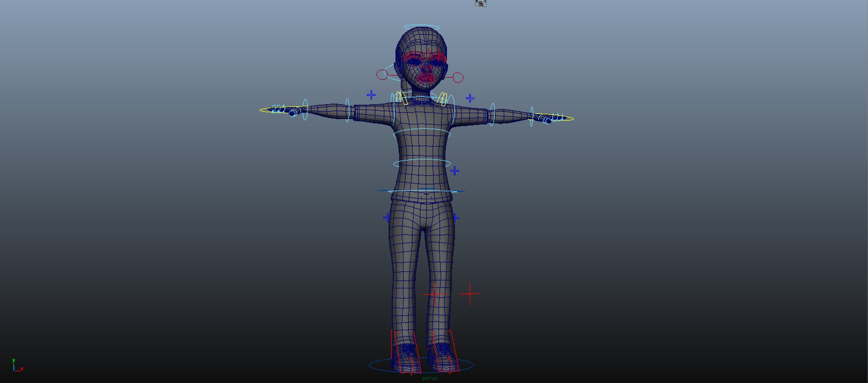Select the red cross locator over the shin

tap(434, 294)
